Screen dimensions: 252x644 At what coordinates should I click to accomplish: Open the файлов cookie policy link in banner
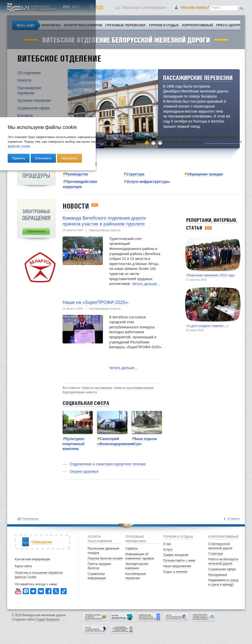click(x=19, y=146)
